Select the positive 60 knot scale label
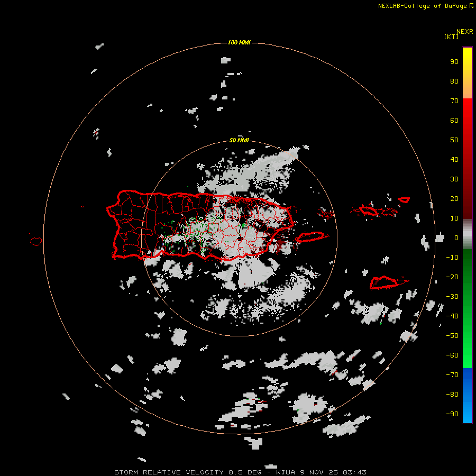This screenshot has width=476, height=476. (x=454, y=120)
